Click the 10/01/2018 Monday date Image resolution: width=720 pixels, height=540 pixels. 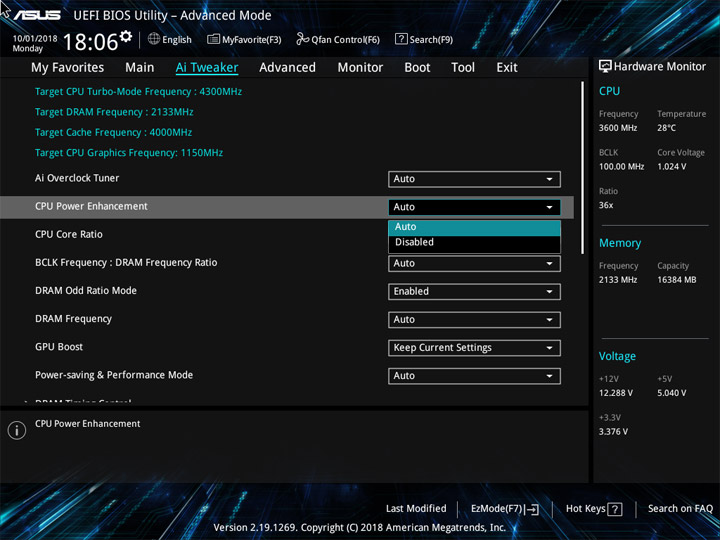(34, 43)
